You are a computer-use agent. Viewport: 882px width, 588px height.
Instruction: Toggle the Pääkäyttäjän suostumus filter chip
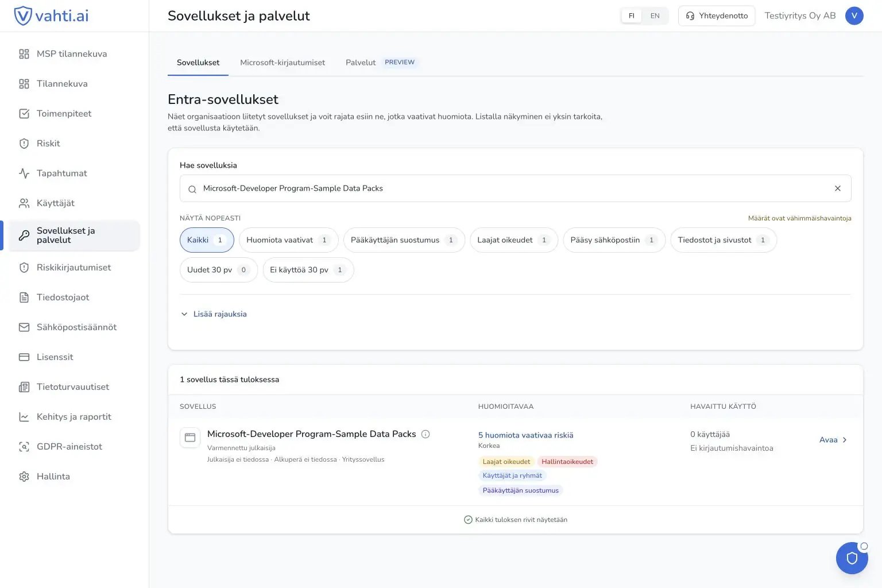point(404,240)
